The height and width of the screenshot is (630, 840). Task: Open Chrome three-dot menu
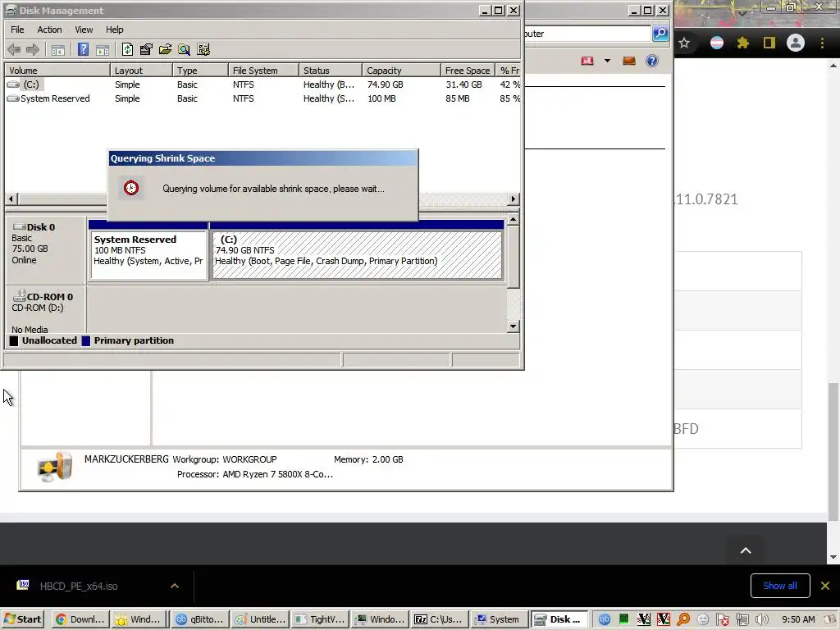[822, 43]
